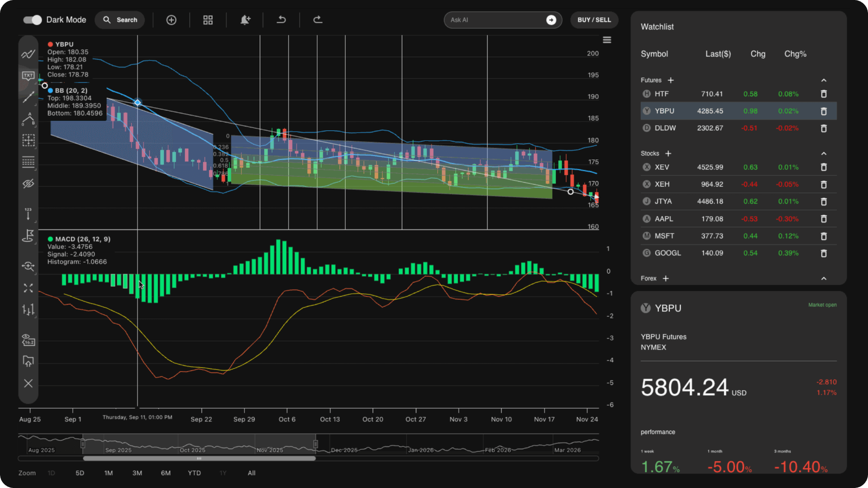
Task: Collapse the Forex watchlist section
Action: (x=825, y=278)
